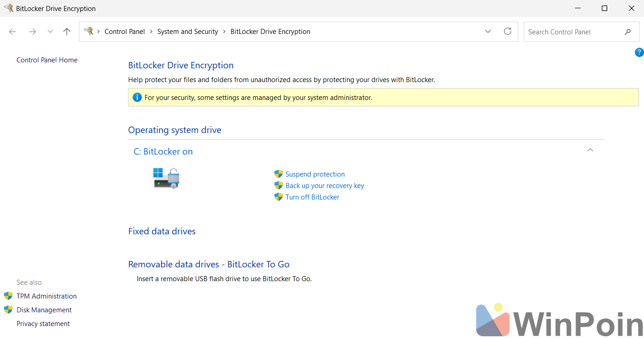Viewport: 644px width, 338px height.
Task: Click Back up your recovery key
Action: 325,186
